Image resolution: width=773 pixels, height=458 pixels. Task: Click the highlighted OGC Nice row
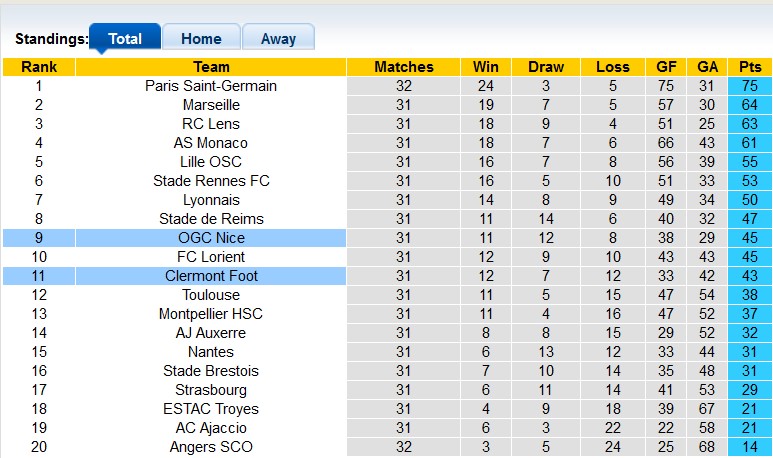click(211, 238)
